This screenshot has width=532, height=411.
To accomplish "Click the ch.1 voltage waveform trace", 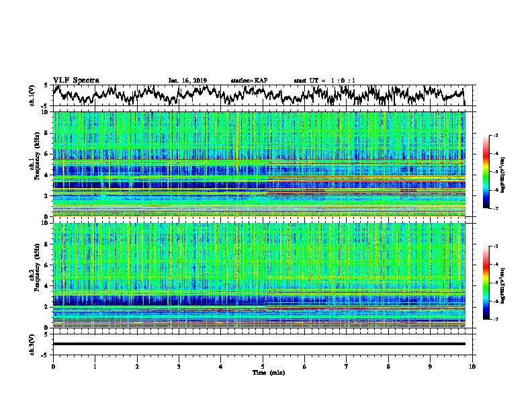I will click(259, 95).
